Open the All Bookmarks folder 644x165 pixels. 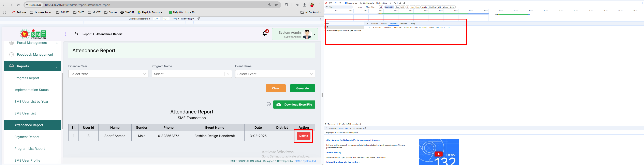(x=310, y=12)
